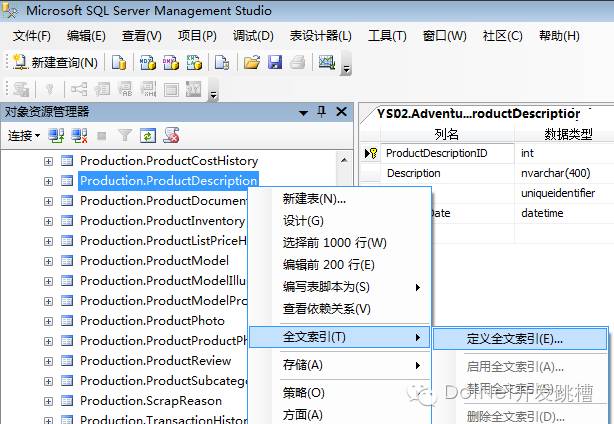Viewport: 614px width, 424px height.
Task: Open the Debug (调试) menu
Action: pyautogui.click(x=253, y=36)
